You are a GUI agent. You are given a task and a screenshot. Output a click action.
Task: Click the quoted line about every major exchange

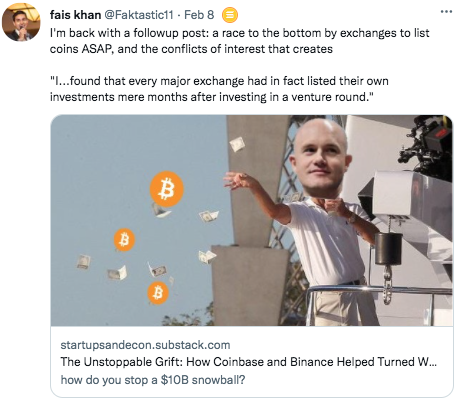pyautogui.click(x=219, y=89)
